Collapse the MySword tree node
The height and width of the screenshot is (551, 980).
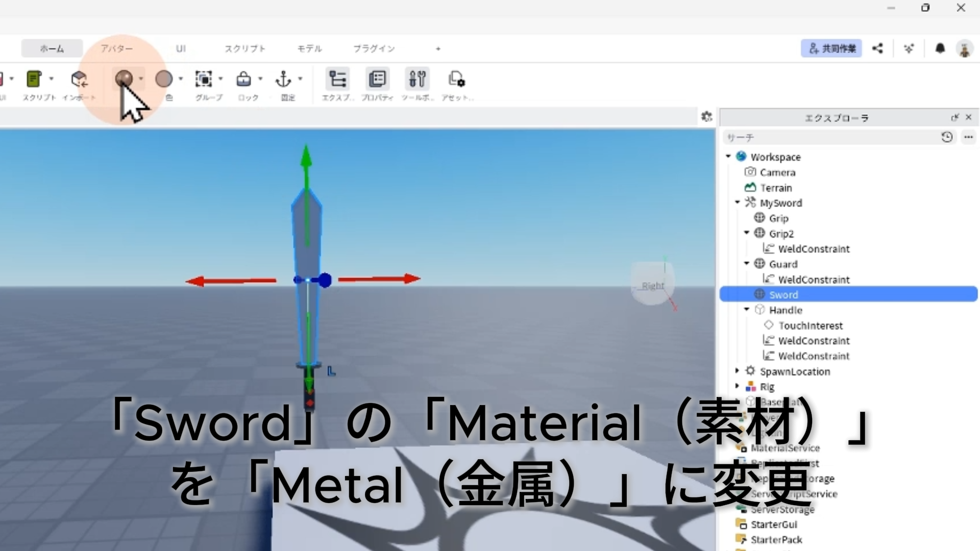coord(737,203)
